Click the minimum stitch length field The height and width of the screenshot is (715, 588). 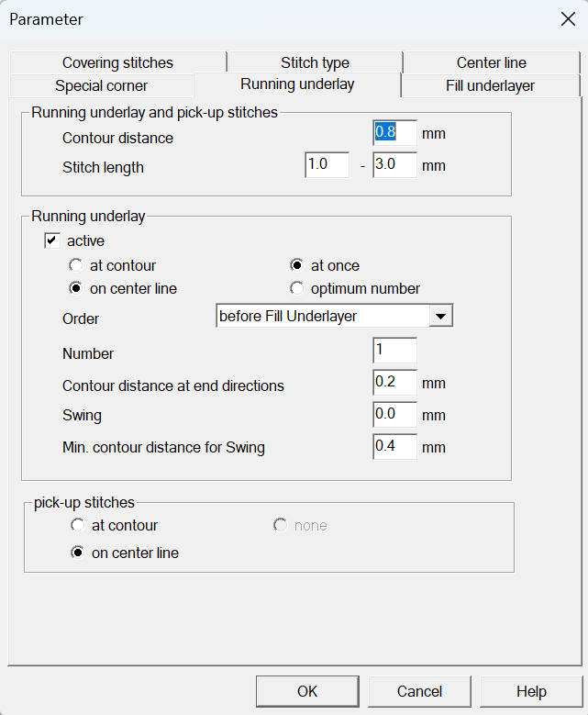pos(327,166)
